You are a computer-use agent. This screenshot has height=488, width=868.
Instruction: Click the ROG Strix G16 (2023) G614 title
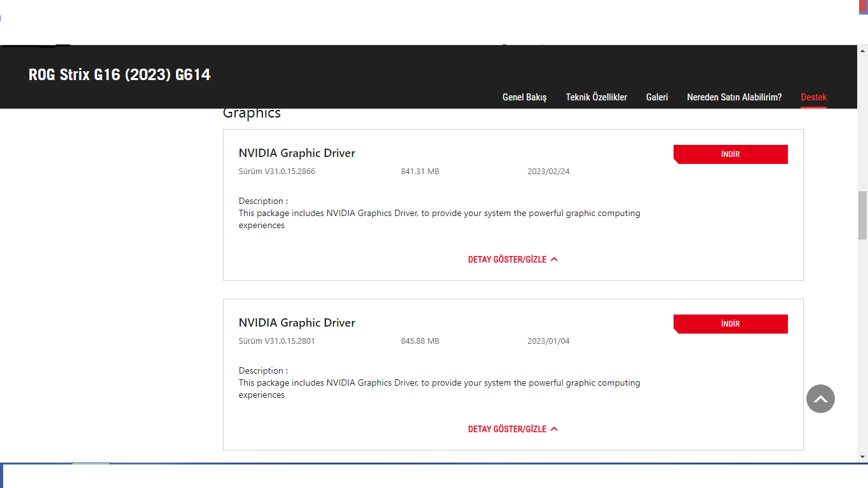point(119,75)
